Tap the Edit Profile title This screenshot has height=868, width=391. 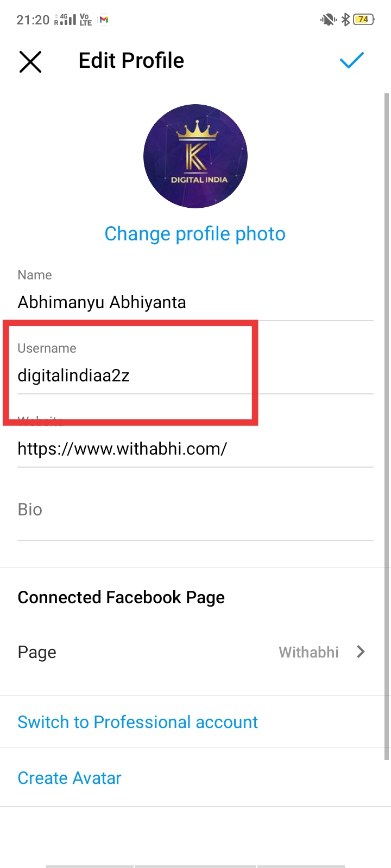[131, 61]
